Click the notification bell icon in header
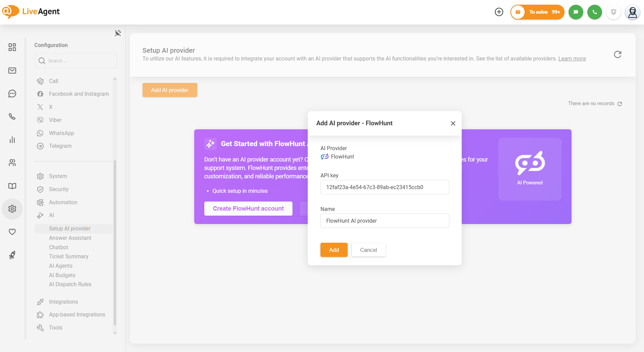The image size is (644, 352). click(613, 12)
